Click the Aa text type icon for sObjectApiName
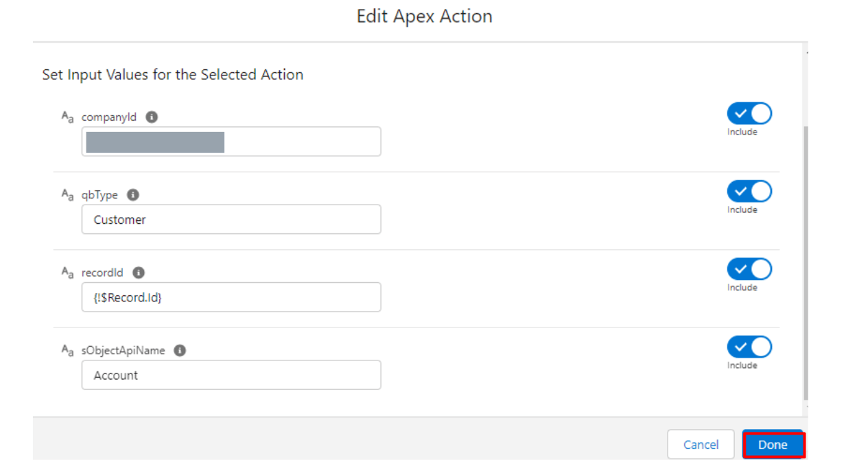 67,350
